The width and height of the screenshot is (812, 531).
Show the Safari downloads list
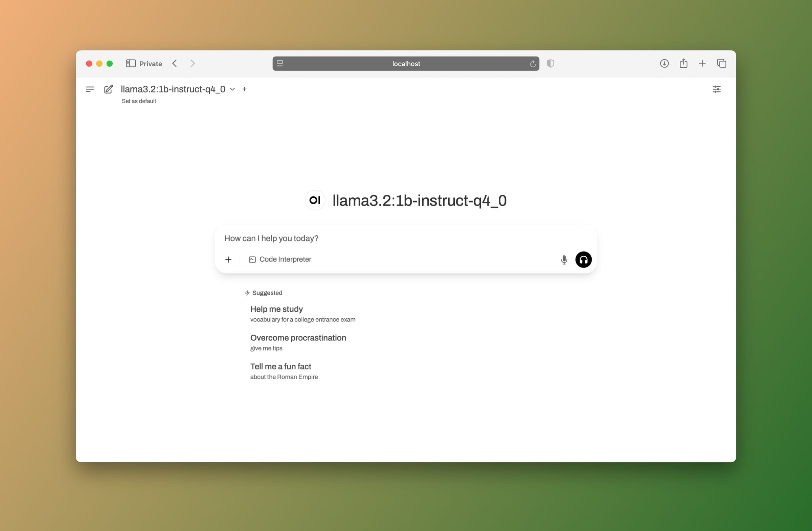(x=664, y=64)
